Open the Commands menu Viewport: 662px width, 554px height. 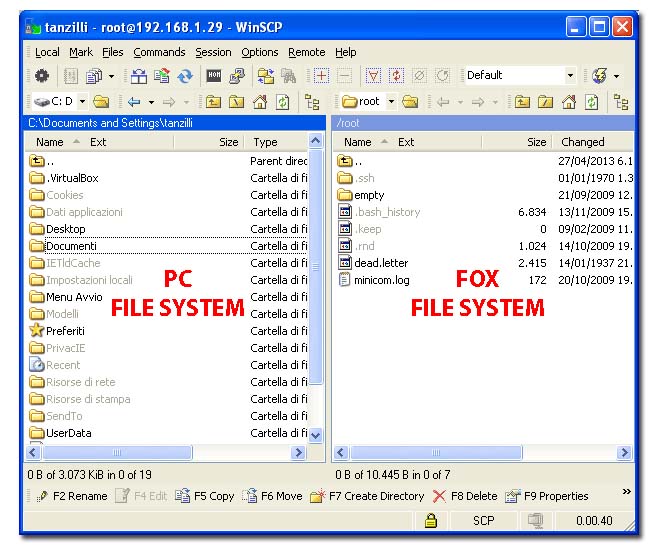(x=159, y=52)
